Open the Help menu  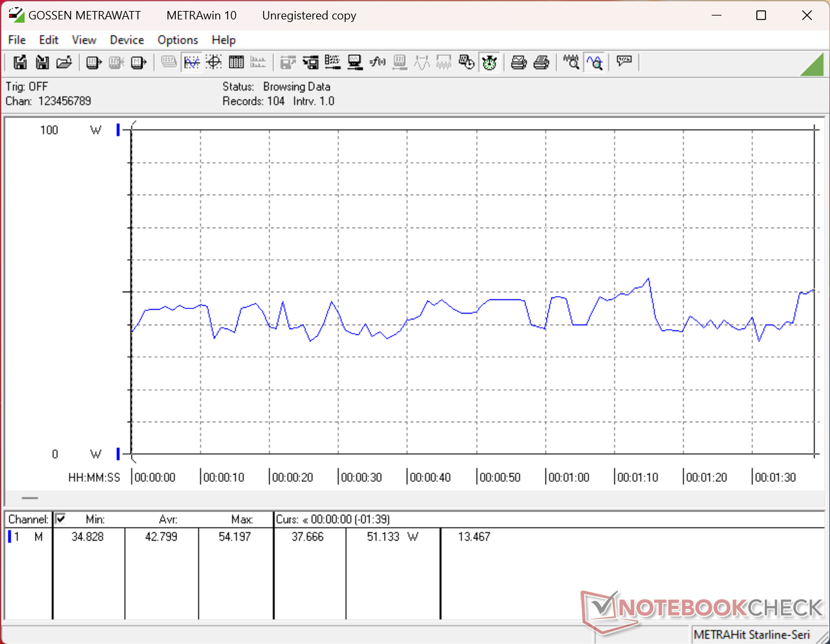(224, 40)
